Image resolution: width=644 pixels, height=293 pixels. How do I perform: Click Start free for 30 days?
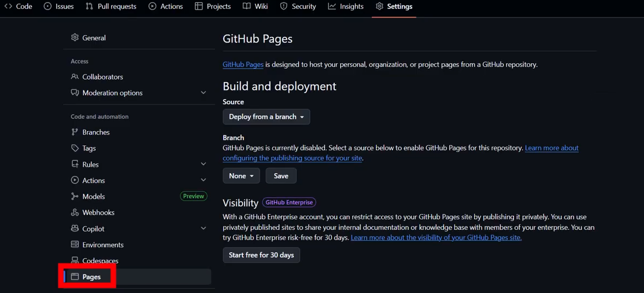[x=261, y=255]
